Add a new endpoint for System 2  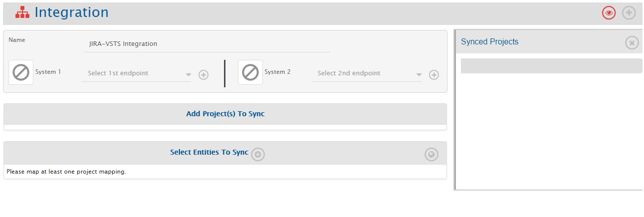pos(434,75)
